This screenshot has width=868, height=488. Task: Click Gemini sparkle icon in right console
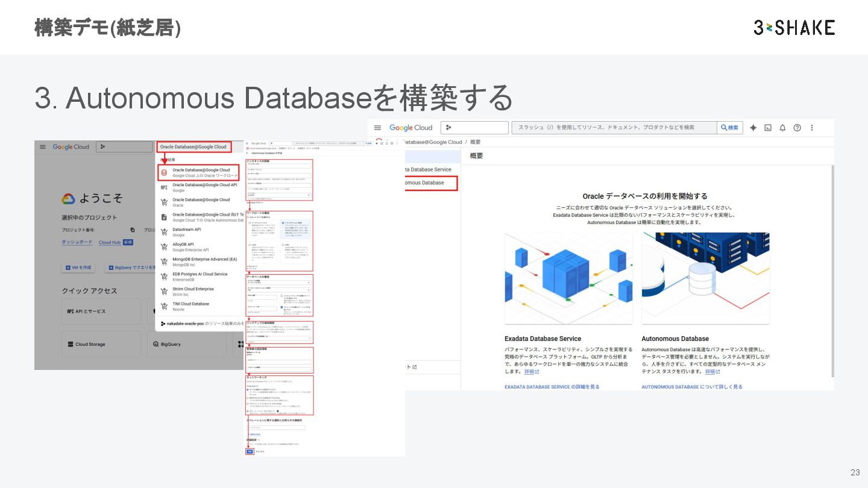pyautogui.click(x=753, y=128)
